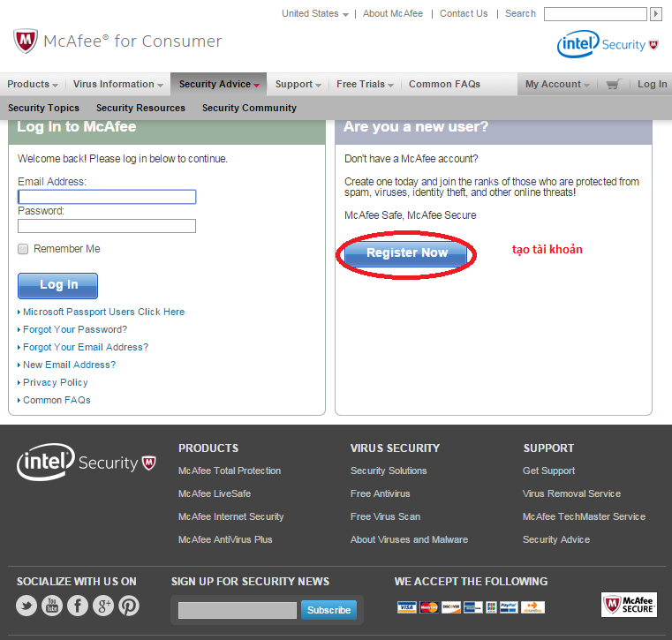This screenshot has width=672, height=640.
Task: Click the JCB card icon
Action: click(491, 607)
